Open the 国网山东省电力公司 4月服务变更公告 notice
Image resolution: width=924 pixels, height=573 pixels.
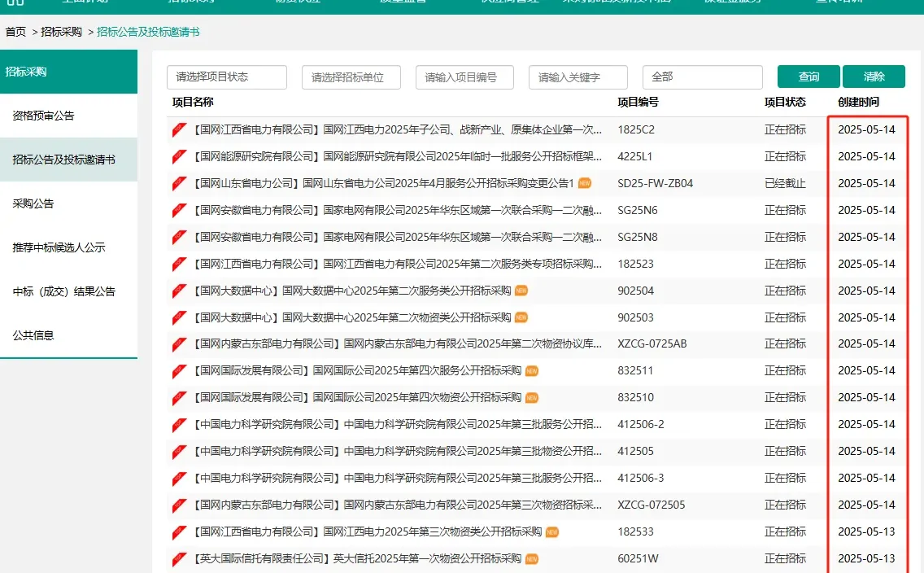pos(384,183)
